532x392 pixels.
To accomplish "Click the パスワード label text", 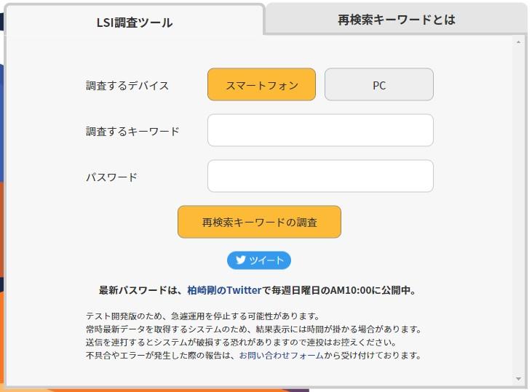I will point(111,177).
